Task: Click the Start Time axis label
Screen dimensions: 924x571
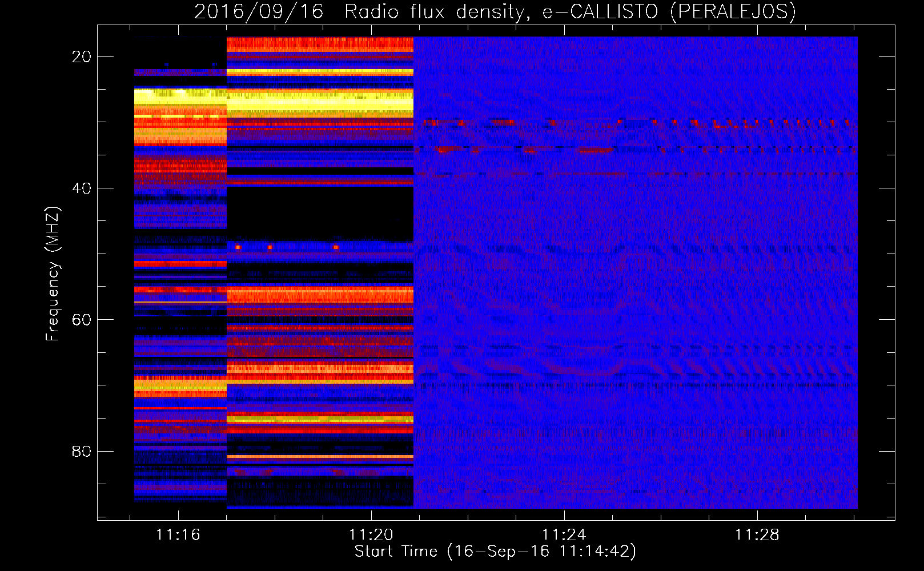Action: (x=495, y=552)
